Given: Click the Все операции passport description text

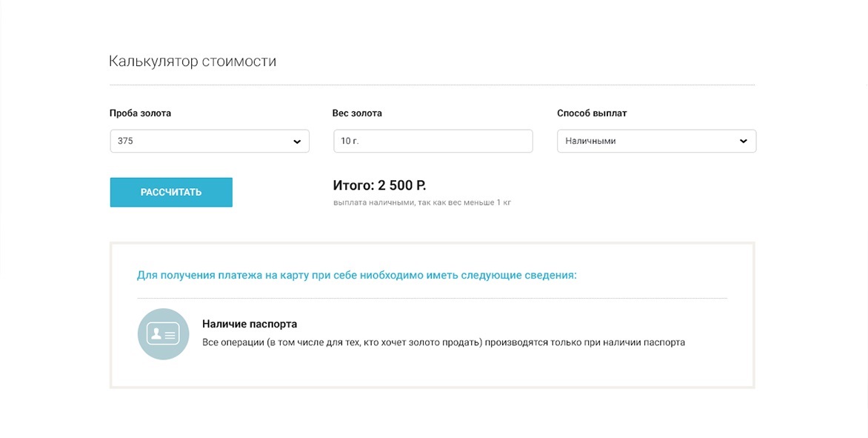Looking at the screenshot, I should tap(444, 342).
